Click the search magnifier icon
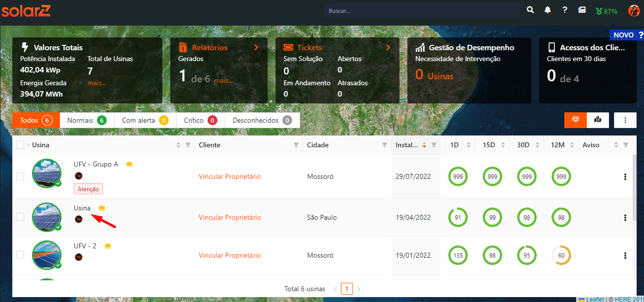This screenshot has height=302, width=644. [x=530, y=10]
